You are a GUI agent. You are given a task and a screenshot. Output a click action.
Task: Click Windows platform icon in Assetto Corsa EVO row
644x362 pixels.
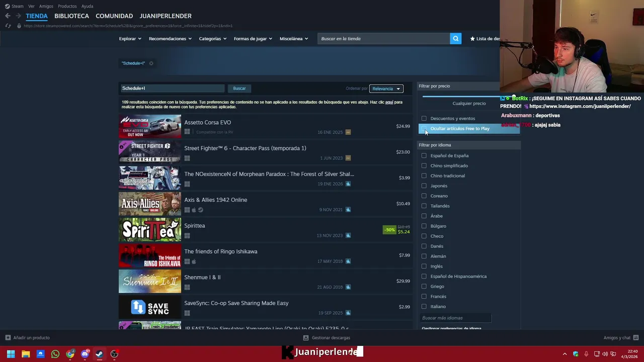(x=187, y=132)
